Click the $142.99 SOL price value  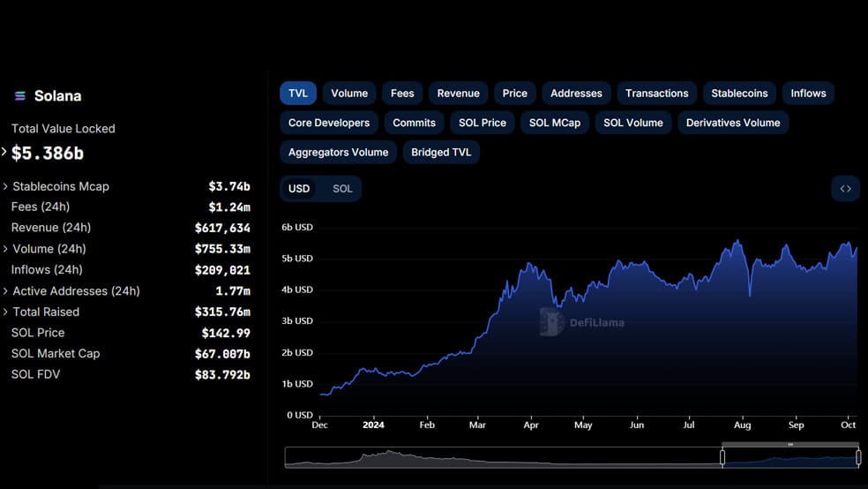[x=226, y=334]
